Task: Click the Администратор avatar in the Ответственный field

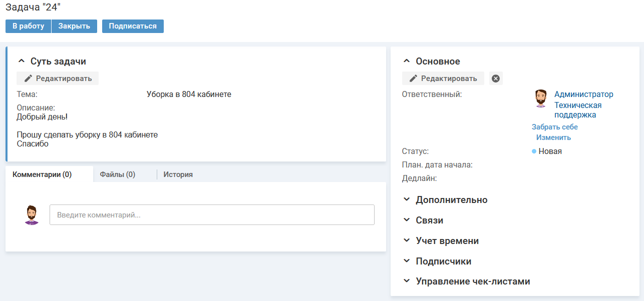Action: coord(540,98)
